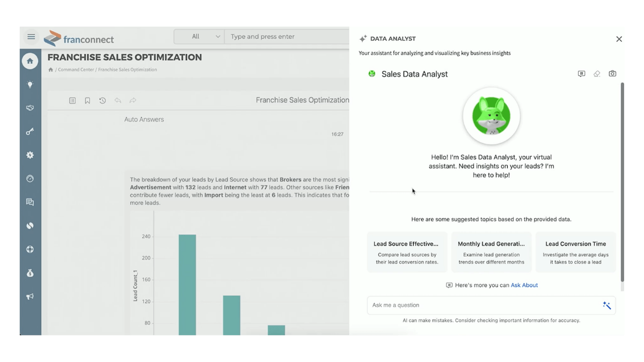
Task: Open the megaphone marketing sidebar icon
Action: [30, 297]
